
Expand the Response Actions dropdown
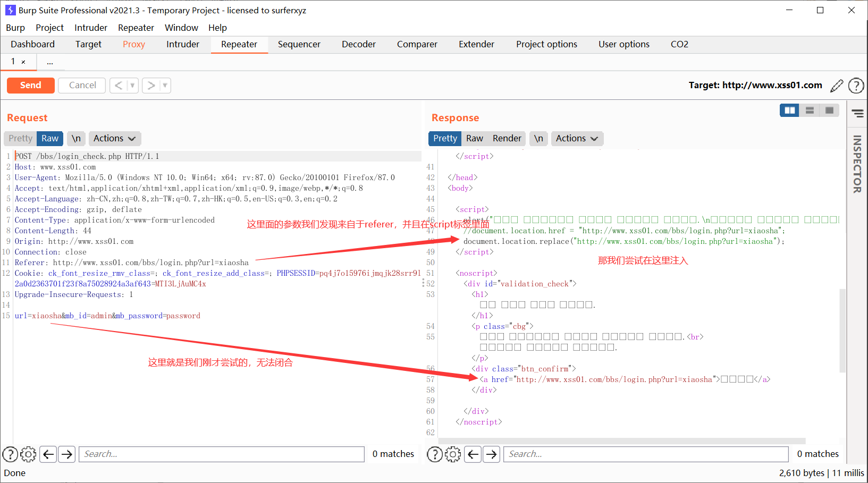pos(577,139)
